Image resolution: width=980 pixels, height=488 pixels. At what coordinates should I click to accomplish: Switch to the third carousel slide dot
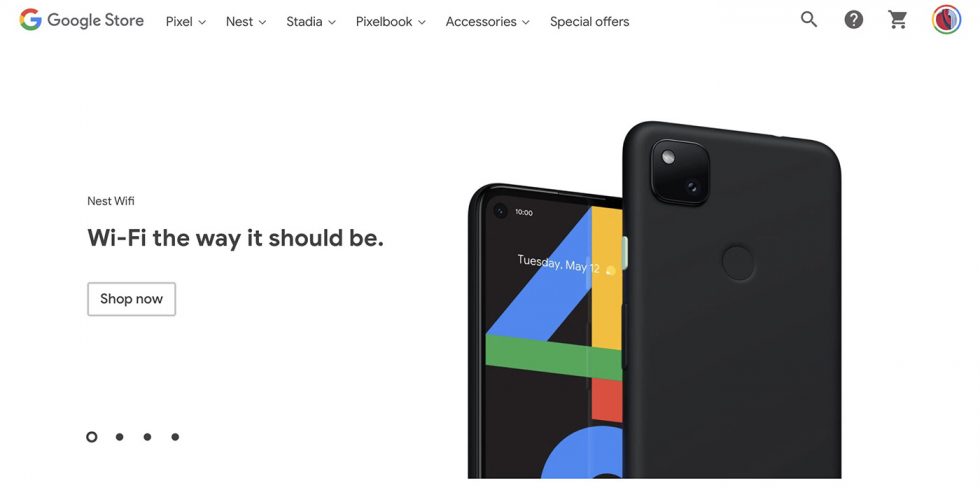tap(147, 437)
